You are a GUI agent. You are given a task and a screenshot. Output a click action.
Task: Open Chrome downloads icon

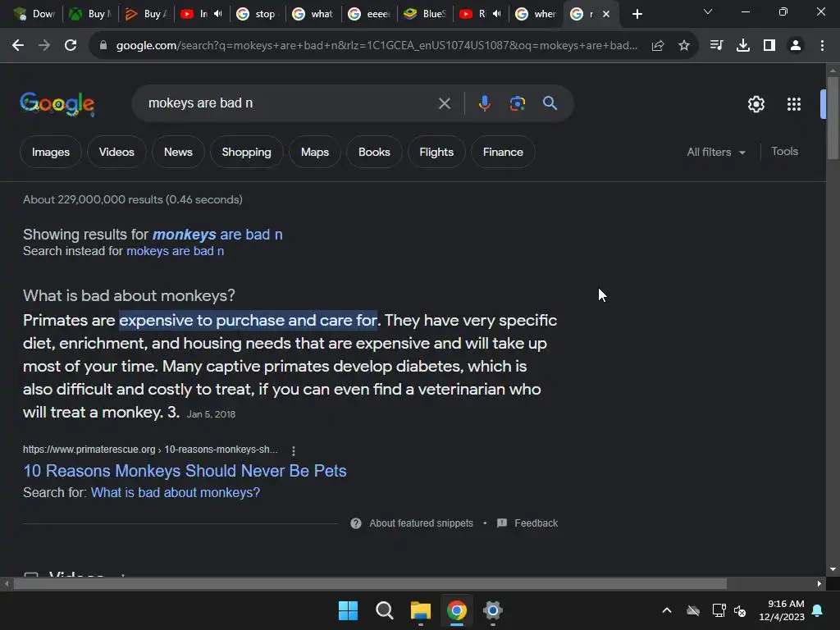[743, 46]
